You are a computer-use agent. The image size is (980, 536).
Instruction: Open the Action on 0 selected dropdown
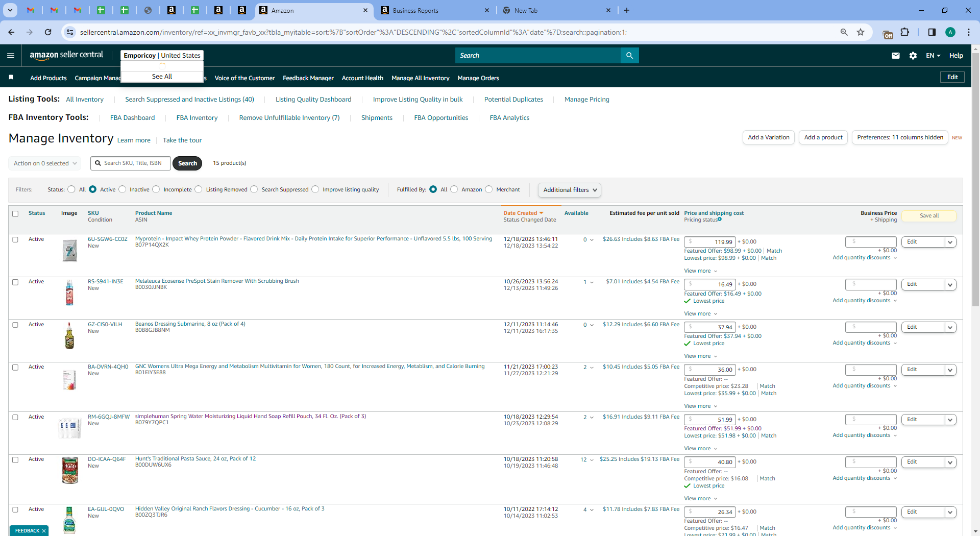(45, 163)
